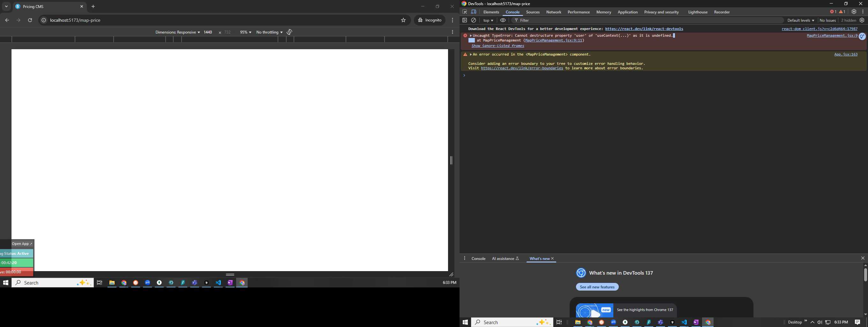Close the What's new drawer tab
868x327 pixels.
pyautogui.click(x=552, y=259)
